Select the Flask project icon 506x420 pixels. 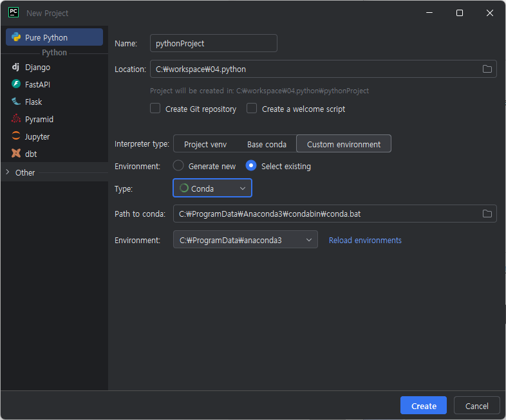(16, 102)
